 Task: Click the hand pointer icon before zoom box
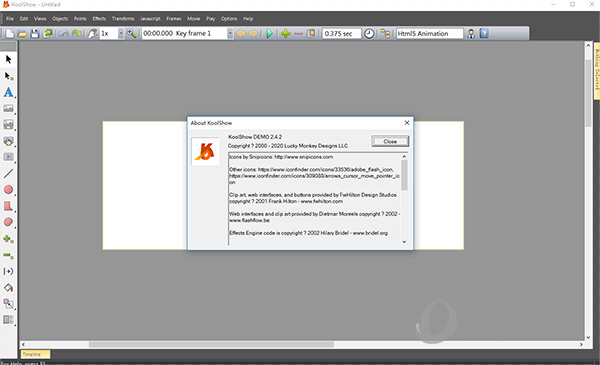[93, 34]
